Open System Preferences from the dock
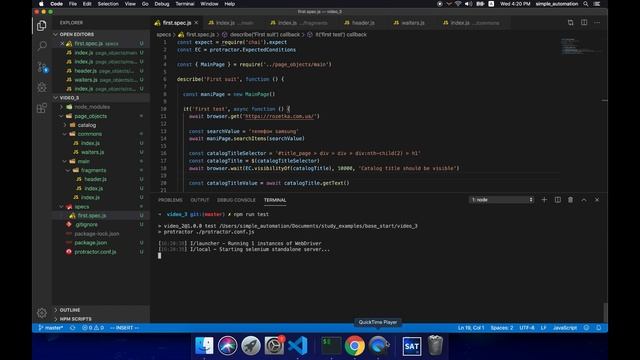 coord(274,345)
